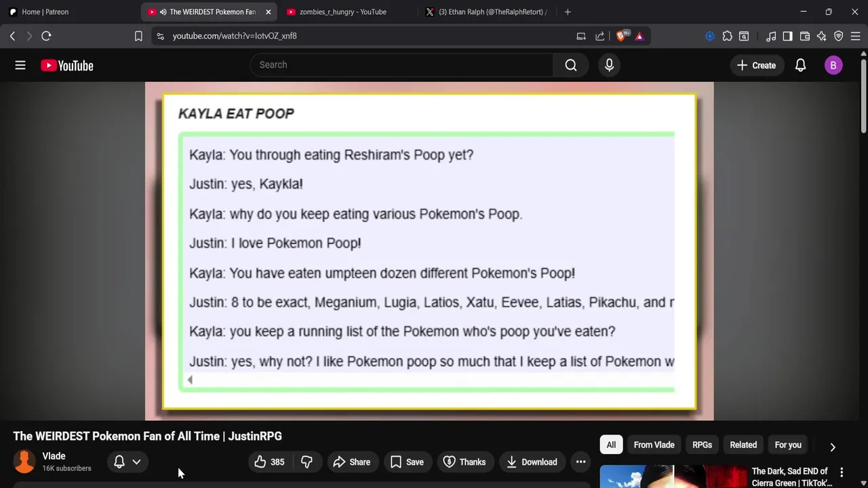
Task: Click the video title text
Action: click(x=147, y=436)
